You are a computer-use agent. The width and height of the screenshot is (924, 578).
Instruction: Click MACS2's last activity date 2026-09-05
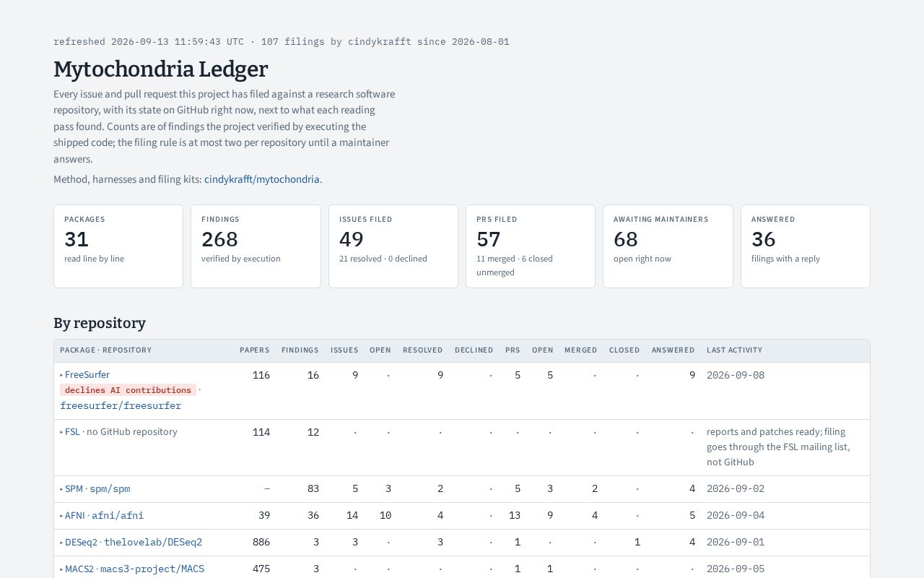(736, 569)
